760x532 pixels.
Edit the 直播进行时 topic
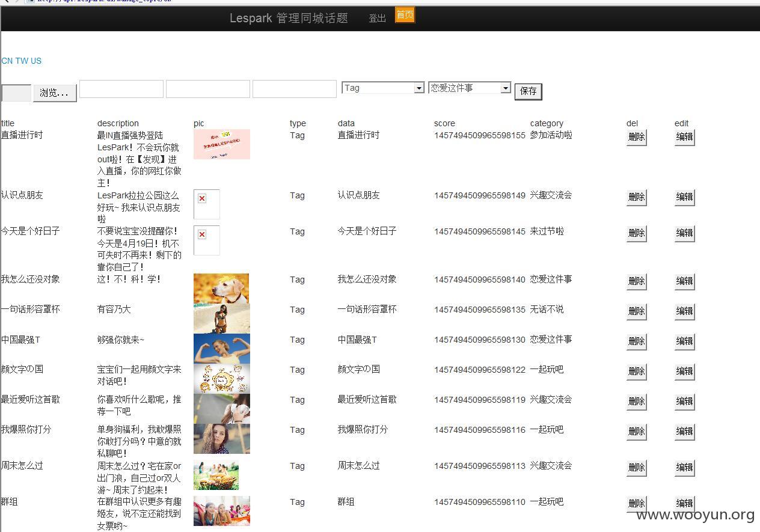coord(684,137)
